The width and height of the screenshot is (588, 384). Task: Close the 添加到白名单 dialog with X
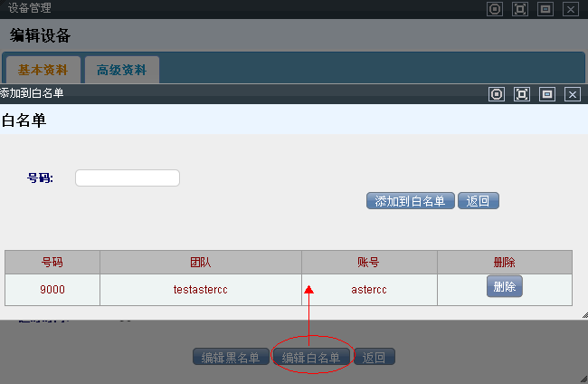[x=572, y=94]
